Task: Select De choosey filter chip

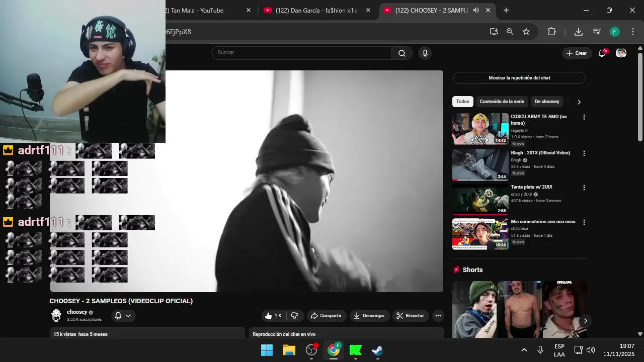Action: point(547,102)
